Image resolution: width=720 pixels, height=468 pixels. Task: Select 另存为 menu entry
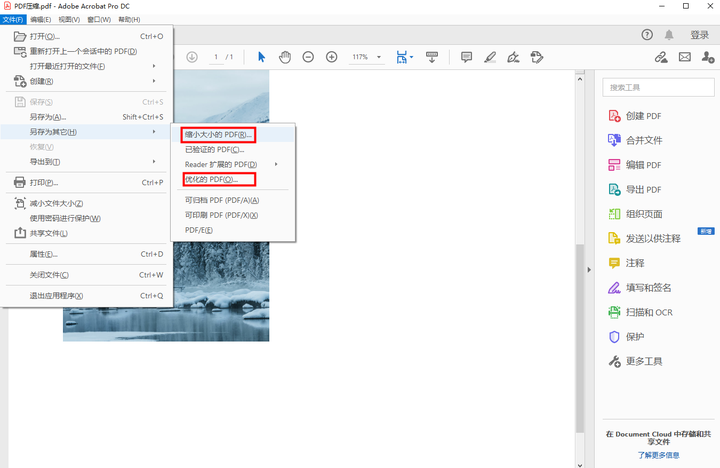(x=87, y=117)
